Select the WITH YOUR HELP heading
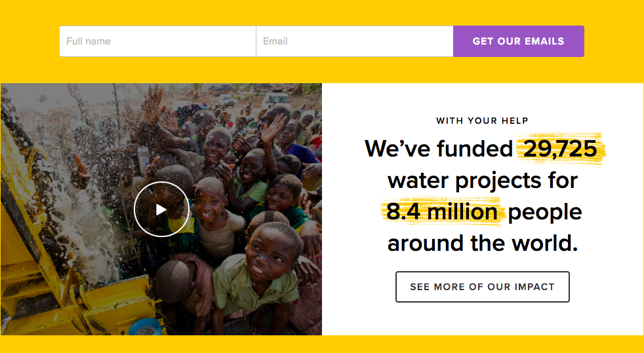 tap(482, 121)
